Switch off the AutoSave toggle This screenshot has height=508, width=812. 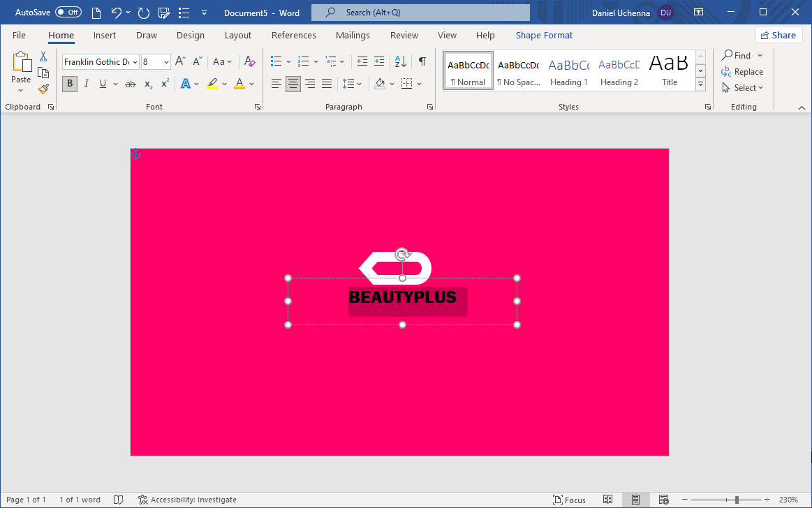(x=68, y=13)
